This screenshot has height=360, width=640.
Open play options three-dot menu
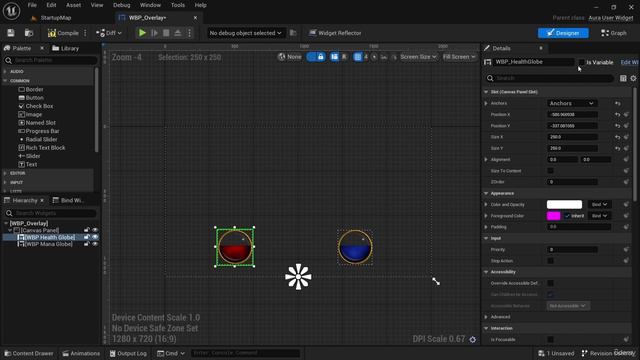[189, 33]
